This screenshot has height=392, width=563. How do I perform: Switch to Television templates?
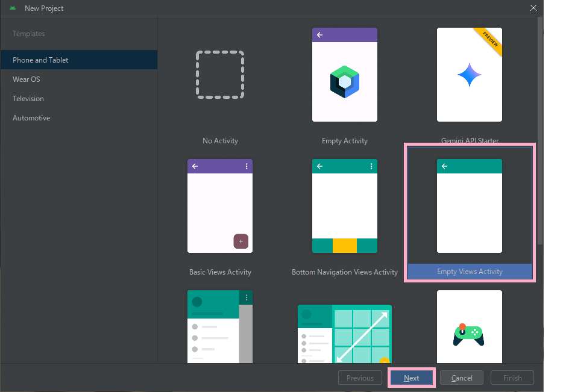(x=79, y=99)
